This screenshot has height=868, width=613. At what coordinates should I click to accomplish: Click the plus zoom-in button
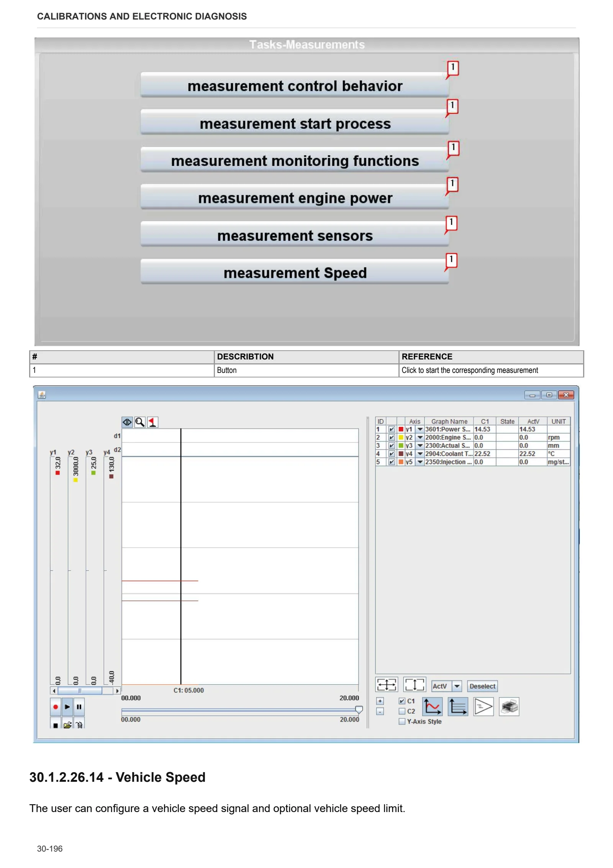380,701
